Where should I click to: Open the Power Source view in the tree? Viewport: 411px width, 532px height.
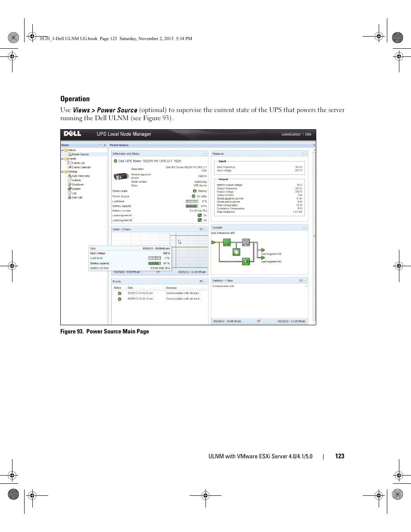click(80, 154)
